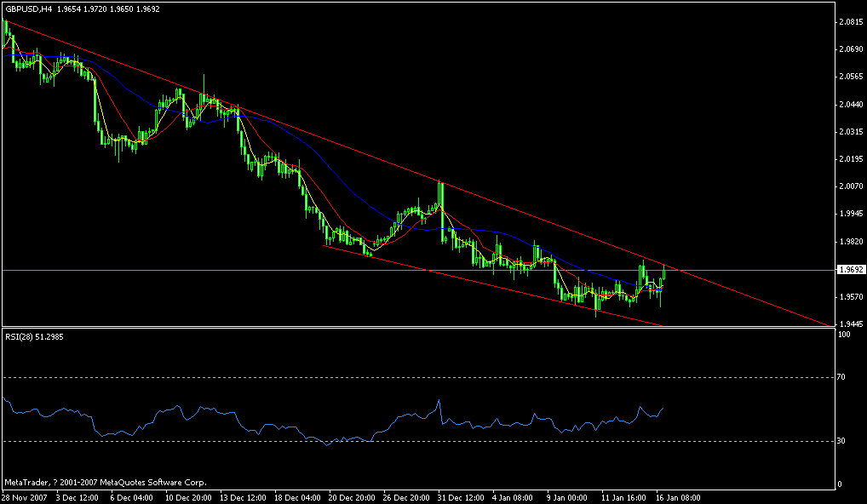The width and height of the screenshot is (867, 504).
Task: Click the 11 Jan 16:00 time label
Action: (x=623, y=498)
